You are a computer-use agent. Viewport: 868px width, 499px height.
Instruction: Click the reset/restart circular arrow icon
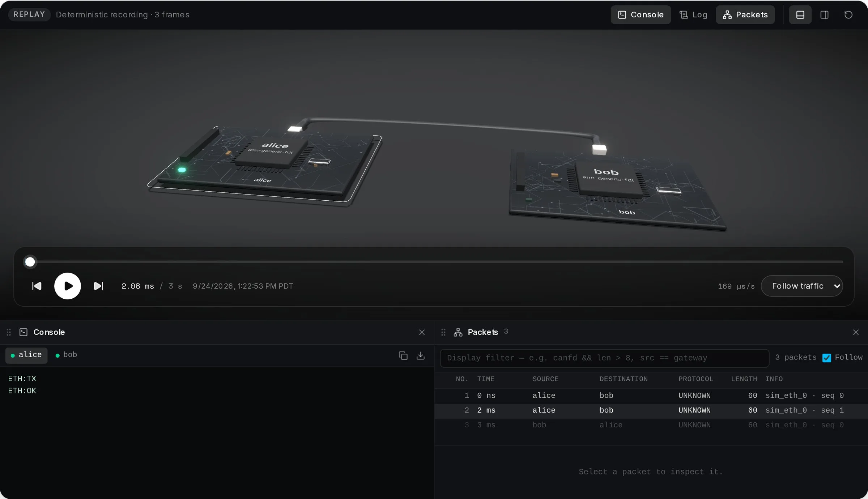[848, 15]
